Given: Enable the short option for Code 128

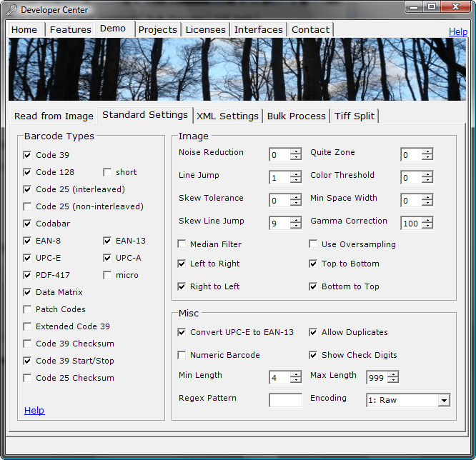Looking at the screenshot, I should [107, 172].
